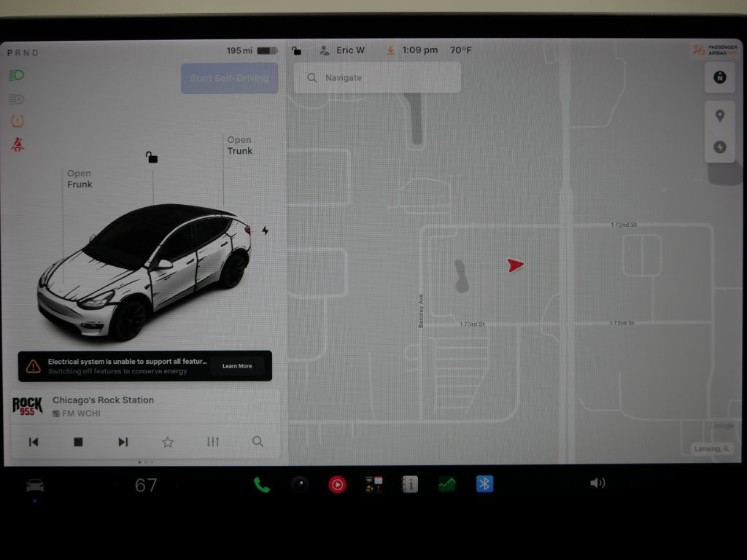Screen dimensions: 747x560
Task: Open the Trunk
Action: [x=239, y=145]
